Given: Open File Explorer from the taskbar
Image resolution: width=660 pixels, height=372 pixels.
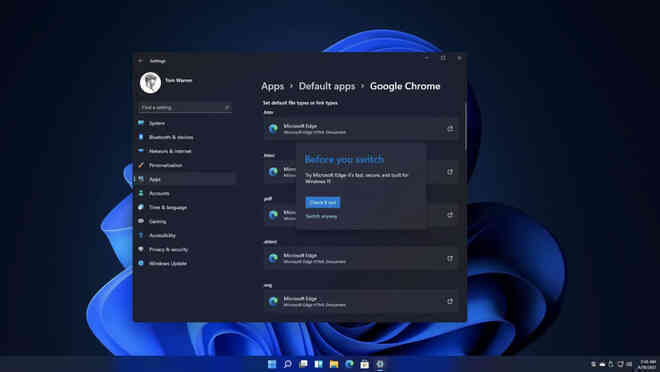Looking at the screenshot, I should (x=334, y=364).
